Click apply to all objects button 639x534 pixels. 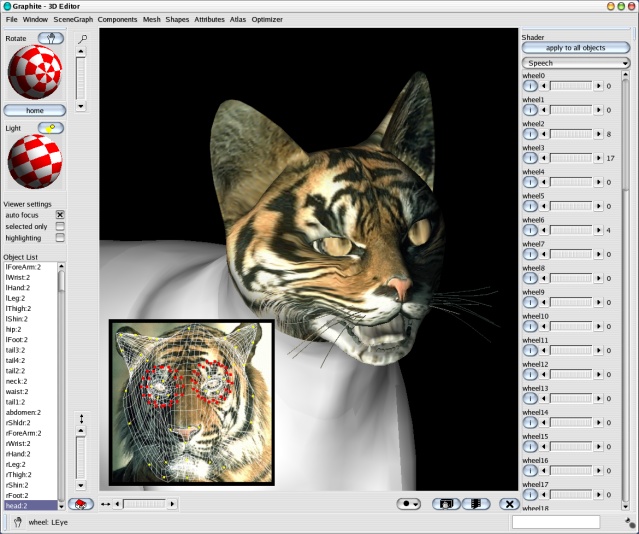click(x=576, y=48)
